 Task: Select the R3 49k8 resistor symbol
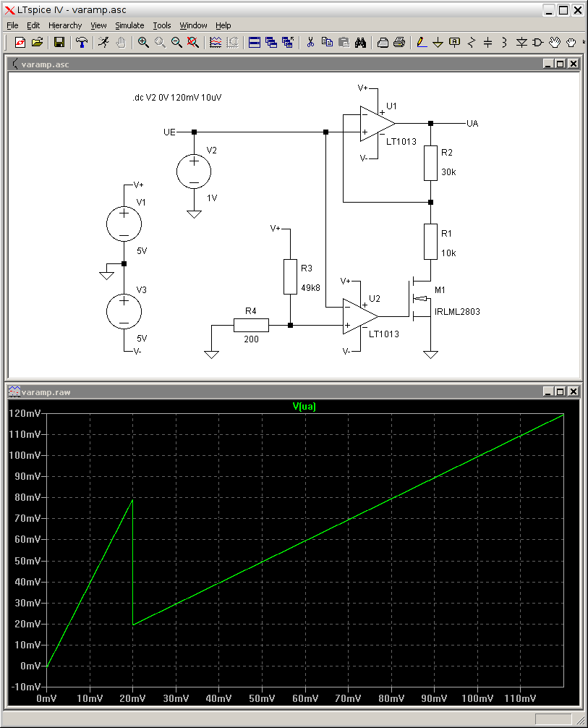(x=290, y=276)
